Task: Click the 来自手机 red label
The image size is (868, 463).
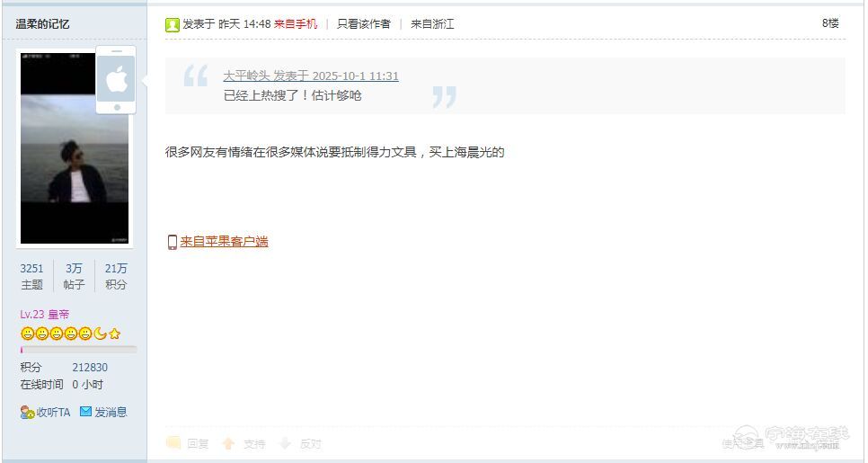Action: (296, 23)
